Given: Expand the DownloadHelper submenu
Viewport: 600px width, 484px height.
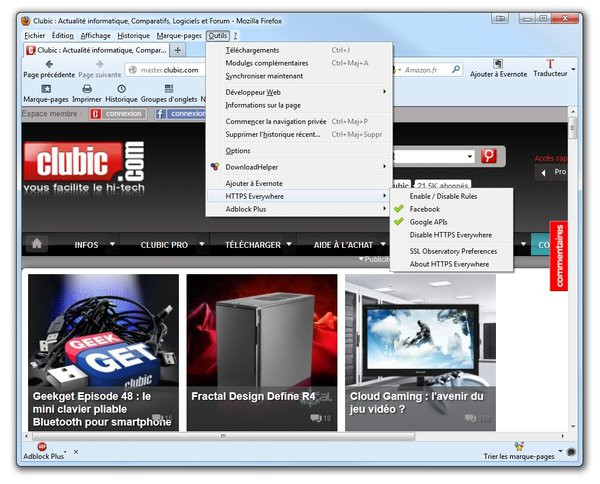Looking at the screenshot, I should click(384, 166).
